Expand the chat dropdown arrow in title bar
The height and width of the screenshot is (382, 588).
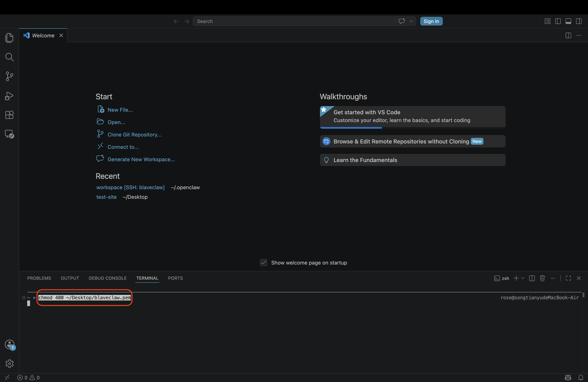click(411, 21)
